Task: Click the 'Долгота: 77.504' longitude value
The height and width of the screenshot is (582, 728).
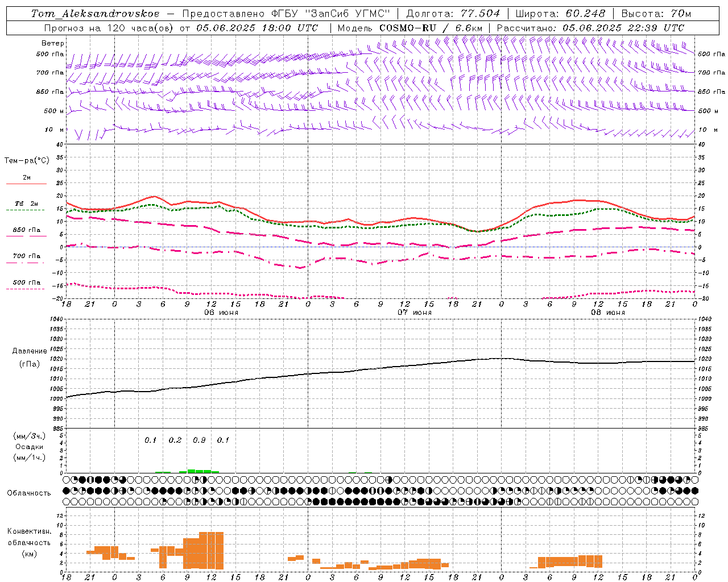Action: pos(453,14)
